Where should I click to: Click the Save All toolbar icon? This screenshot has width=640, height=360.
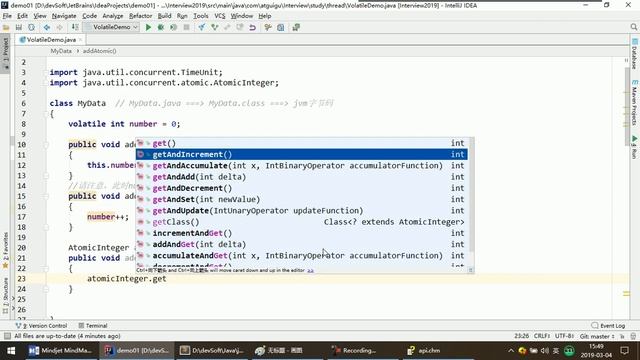coord(19,27)
